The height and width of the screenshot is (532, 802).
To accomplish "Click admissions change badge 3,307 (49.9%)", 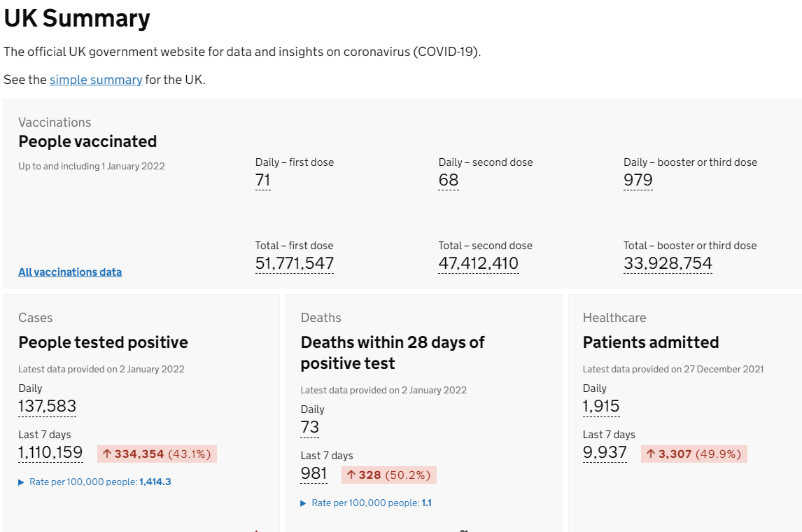I will (x=694, y=454).
